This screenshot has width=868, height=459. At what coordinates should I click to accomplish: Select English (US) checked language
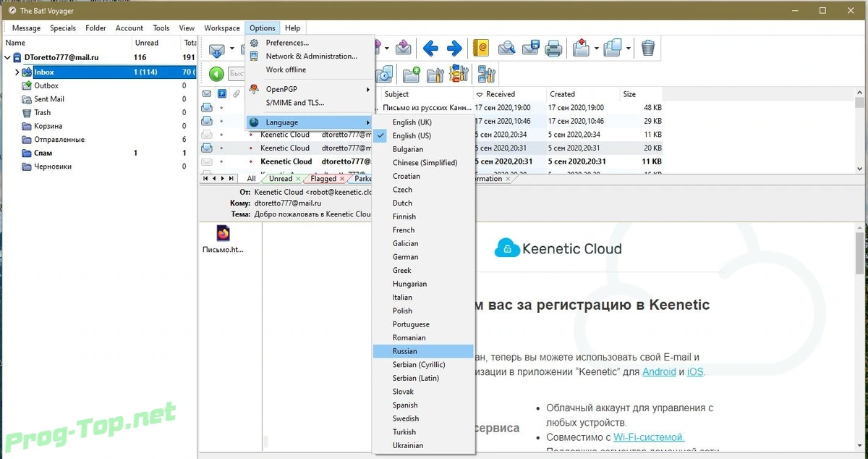[x=423, y=136]
